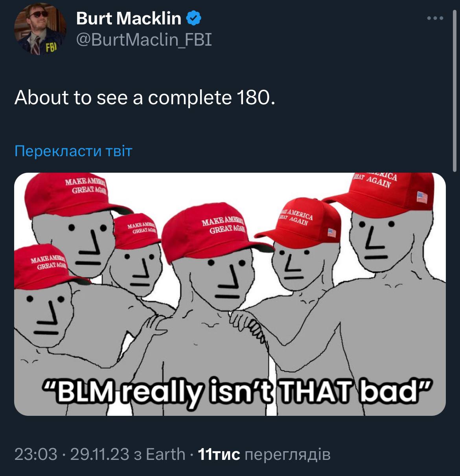Open the attached NPC meme image

click(x=230, y=294)
